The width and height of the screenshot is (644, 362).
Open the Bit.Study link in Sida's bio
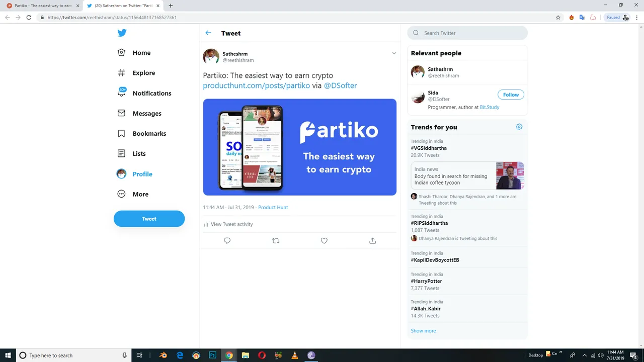coord(490,107)
